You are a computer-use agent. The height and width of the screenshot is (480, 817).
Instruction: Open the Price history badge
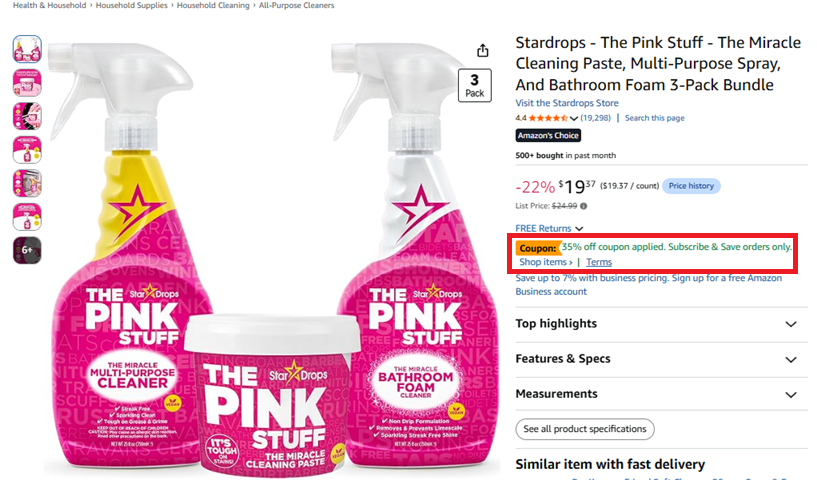tap(691, 186)
